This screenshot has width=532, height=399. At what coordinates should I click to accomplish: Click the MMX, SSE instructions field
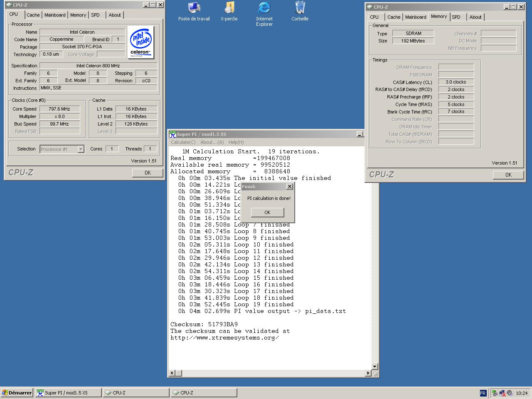(99, 88)
